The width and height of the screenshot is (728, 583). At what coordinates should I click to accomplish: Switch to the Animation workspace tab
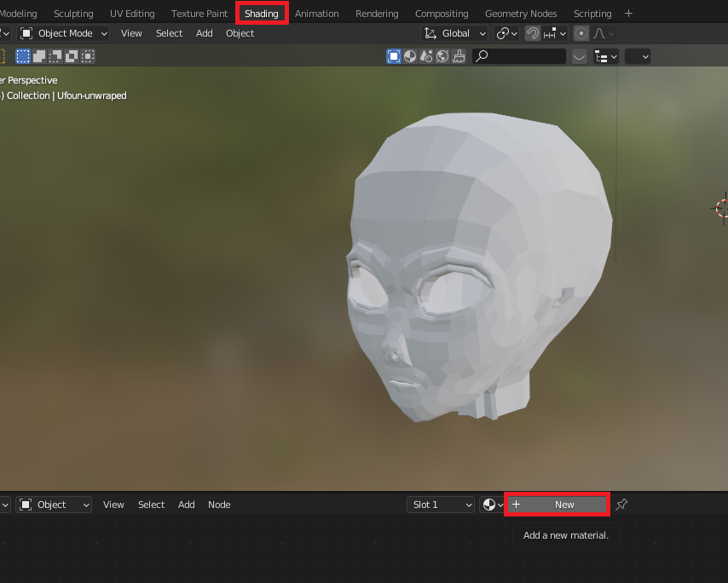tap(316, 14)
